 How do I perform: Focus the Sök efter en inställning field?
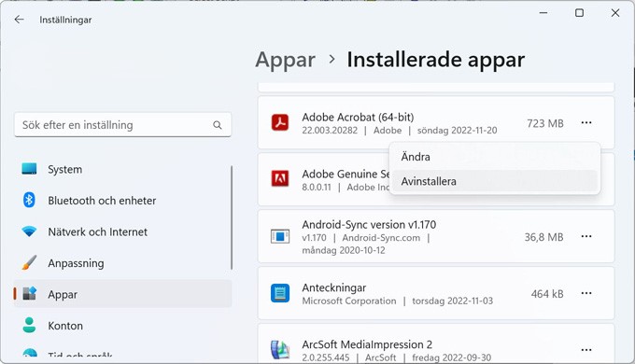pos(122,125)
